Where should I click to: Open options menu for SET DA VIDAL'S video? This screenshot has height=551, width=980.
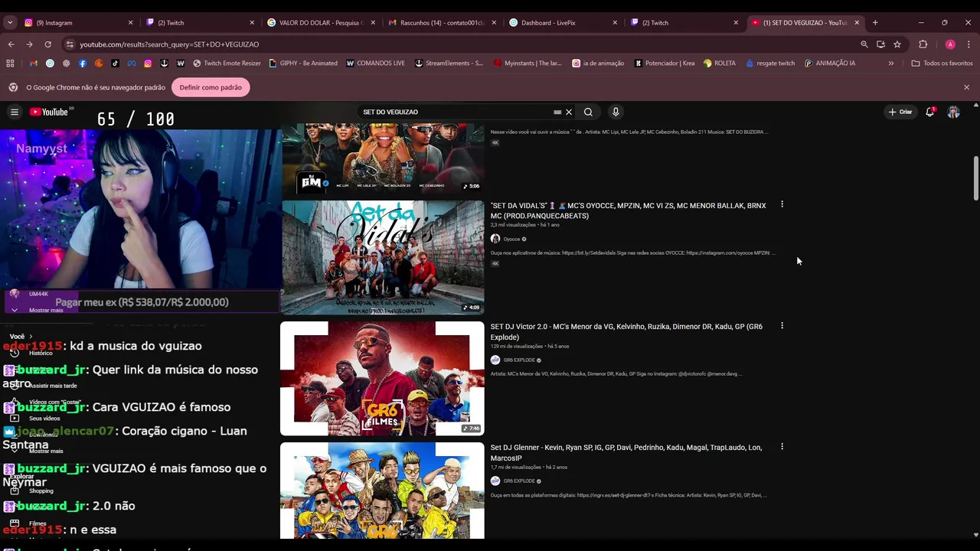tap(782, 204)
